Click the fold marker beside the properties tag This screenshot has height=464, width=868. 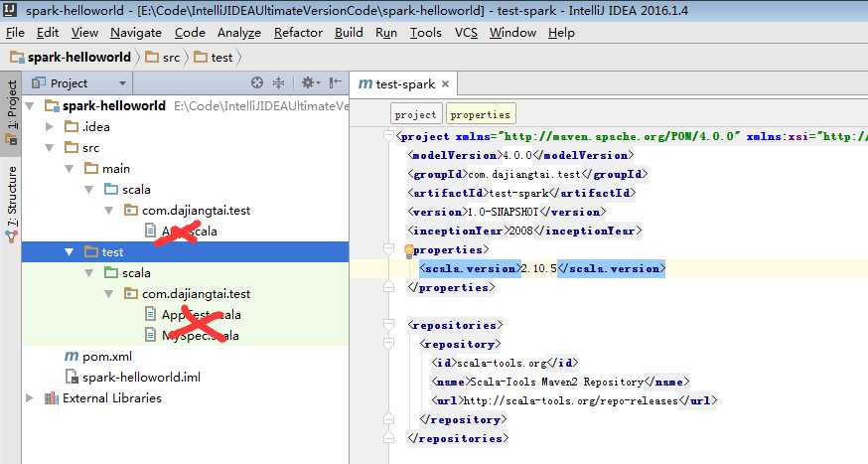(388, 249)
